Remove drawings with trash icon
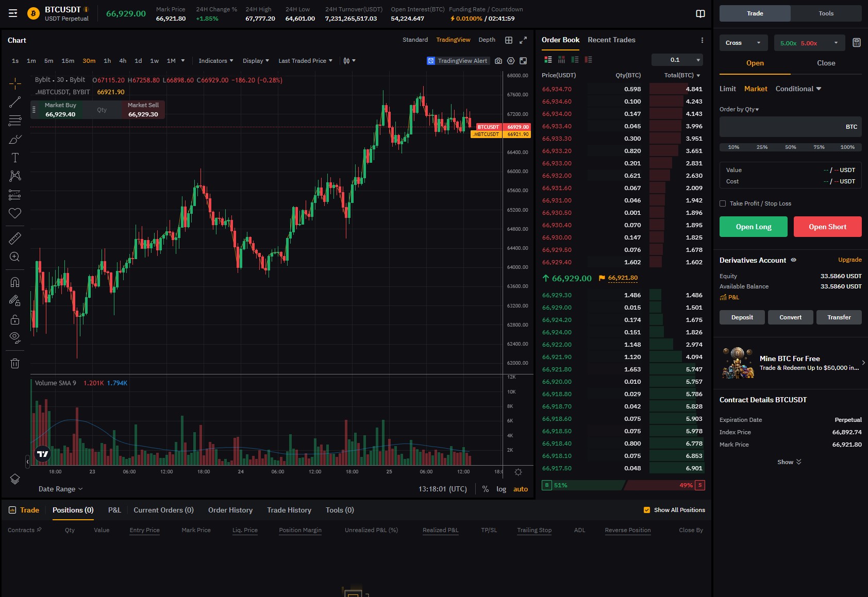Viewport: 868px width, 597px height. point(15,363)
